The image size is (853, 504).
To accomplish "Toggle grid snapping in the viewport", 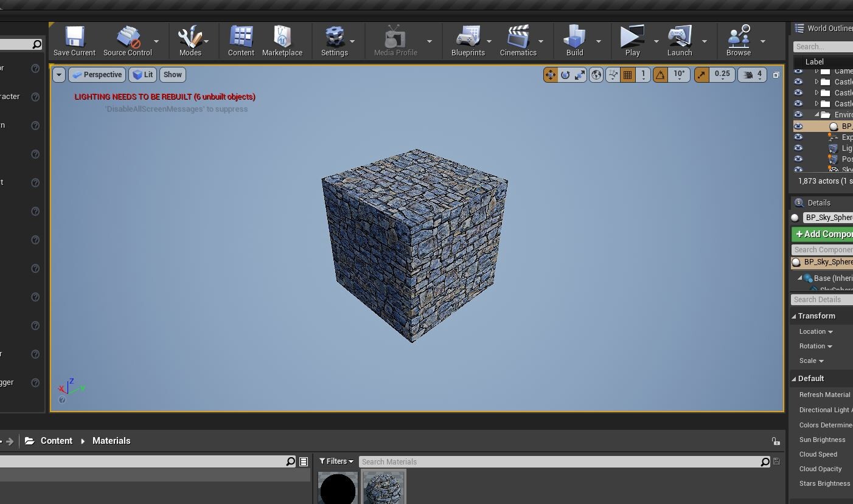I will [627, 74].
